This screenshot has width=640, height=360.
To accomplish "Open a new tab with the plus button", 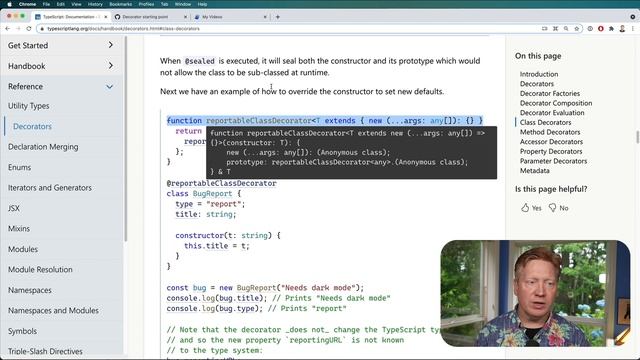I will click(278, 17).
